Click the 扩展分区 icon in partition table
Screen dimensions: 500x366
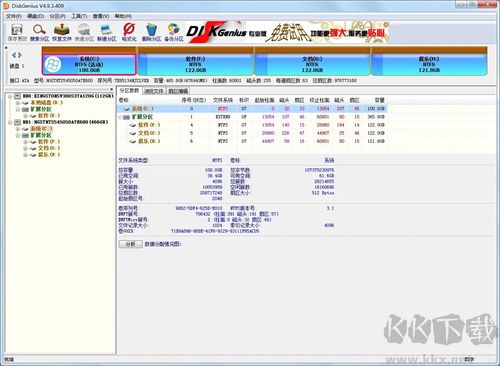(127, 117)
